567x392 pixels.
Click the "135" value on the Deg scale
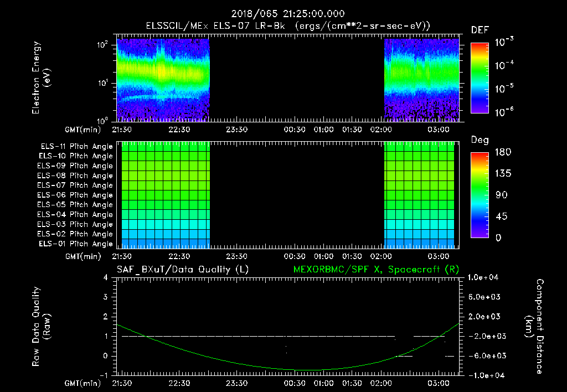[x=503, y=174]
